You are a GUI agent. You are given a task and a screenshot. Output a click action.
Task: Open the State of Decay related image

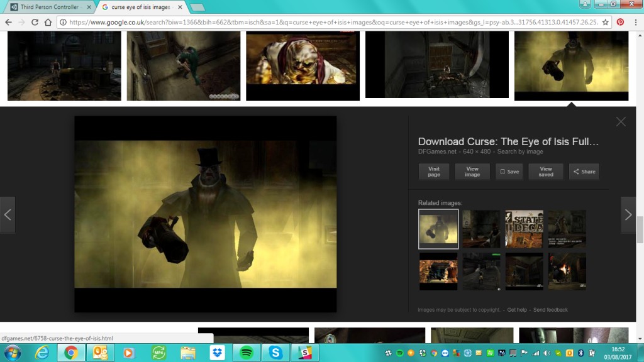pyautogui.click(x=524, y=229)
